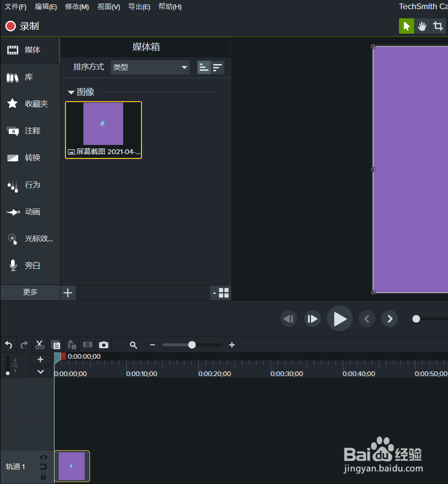Screen dimensions: 448x484
Task: Select the hand pan tool
Action: click(422, 26)
